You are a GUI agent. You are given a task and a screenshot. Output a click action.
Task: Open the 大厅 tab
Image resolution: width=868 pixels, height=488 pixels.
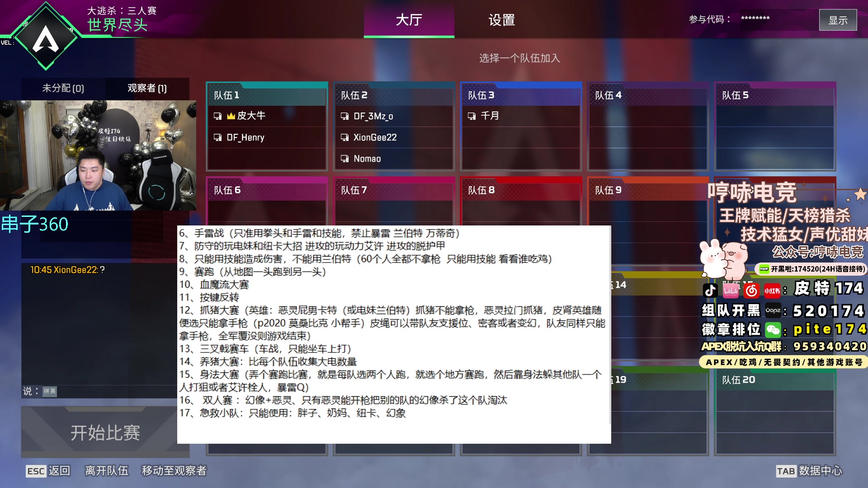409,20
